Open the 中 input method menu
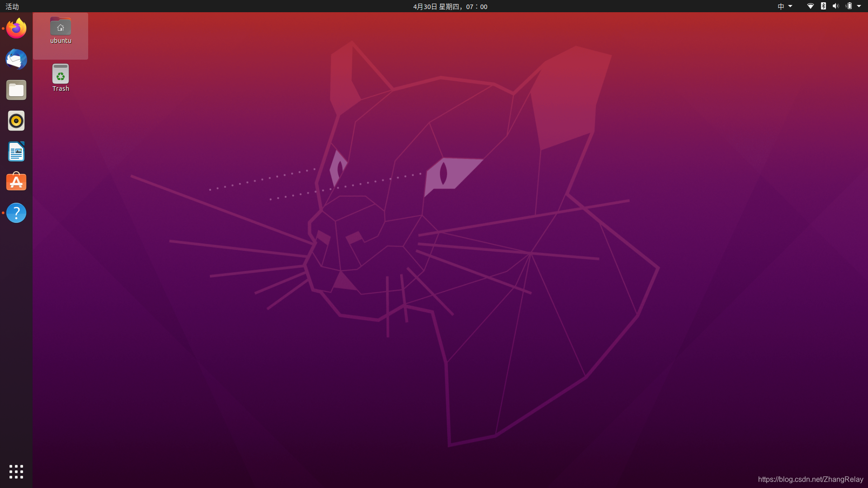 pyautogui.click(x=785, y=6)
